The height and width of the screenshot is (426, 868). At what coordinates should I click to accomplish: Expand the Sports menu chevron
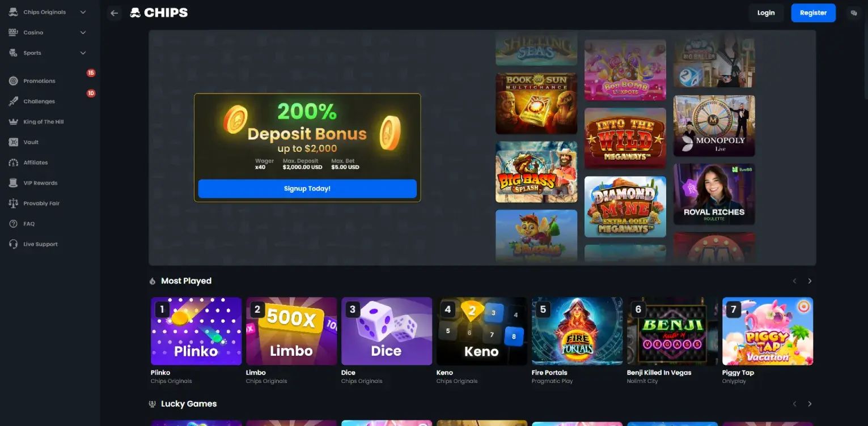click(x=83, y=53)
